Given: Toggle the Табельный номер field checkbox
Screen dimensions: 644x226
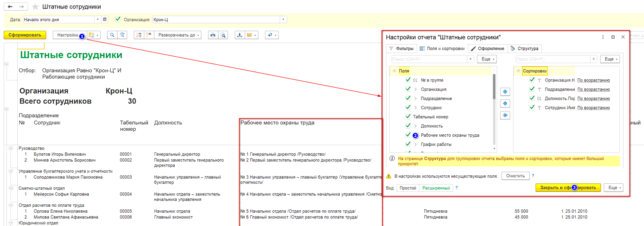Looking at the screenshot, I should point(408,117).
